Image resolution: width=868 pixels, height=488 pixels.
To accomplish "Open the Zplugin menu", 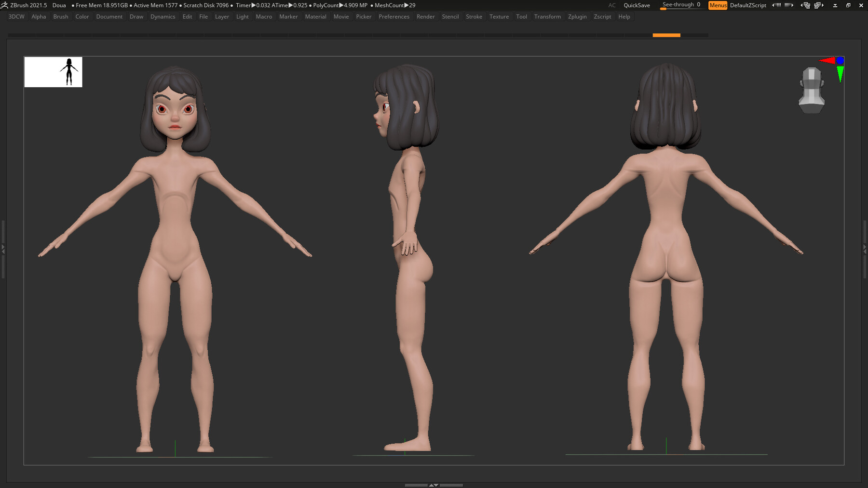I will [x=577, y=16].
